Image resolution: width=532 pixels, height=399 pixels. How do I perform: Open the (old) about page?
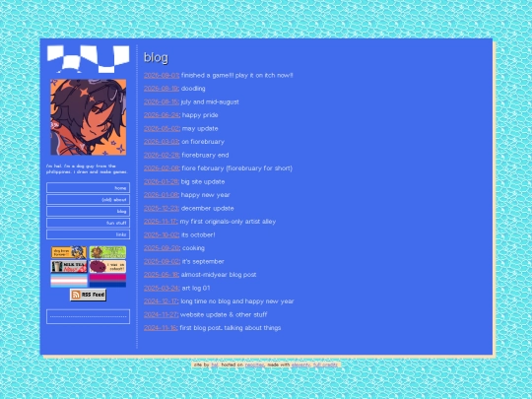[x=89, y=199]
